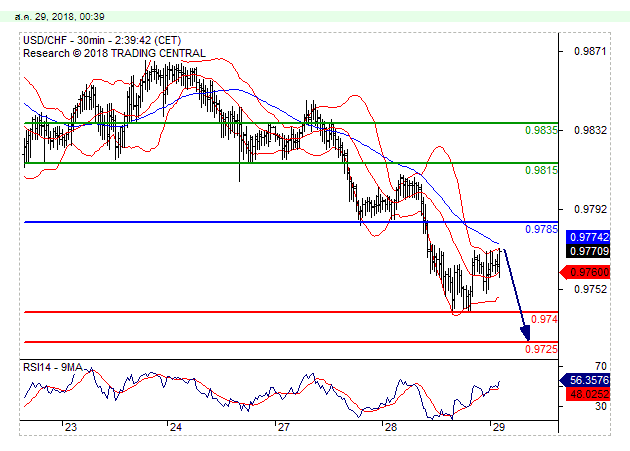Click the red 48.0252 RSI value tag
The width and height of the screenshot is (630, 451).
(x=588, y=394)
